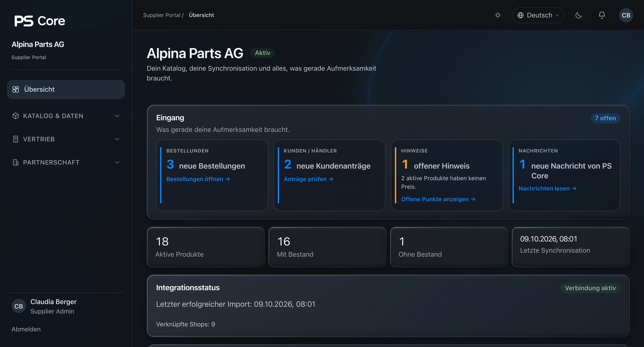Open notifications bell

click(x=602, y=15)
